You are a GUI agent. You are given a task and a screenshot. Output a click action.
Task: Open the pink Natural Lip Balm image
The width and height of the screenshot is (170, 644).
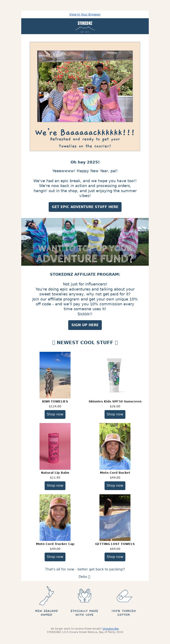point(55,446)
